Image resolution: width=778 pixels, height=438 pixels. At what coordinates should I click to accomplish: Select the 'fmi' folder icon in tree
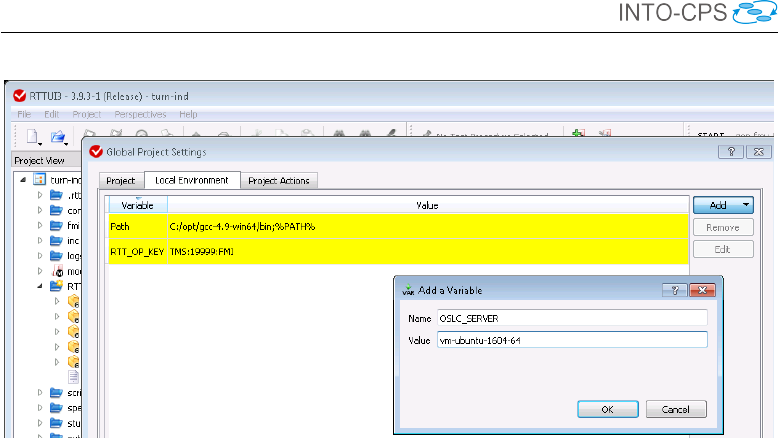(57, 226)
